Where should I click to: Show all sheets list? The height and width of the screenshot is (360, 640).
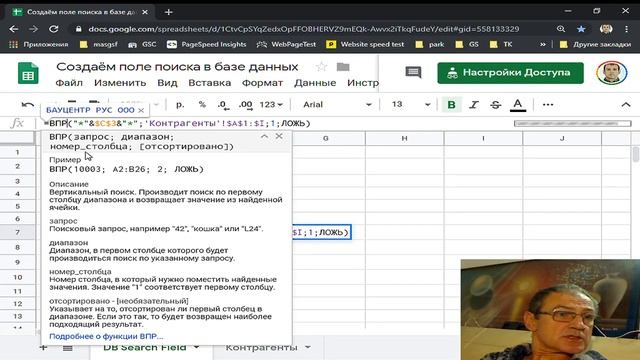pos(68,348)
